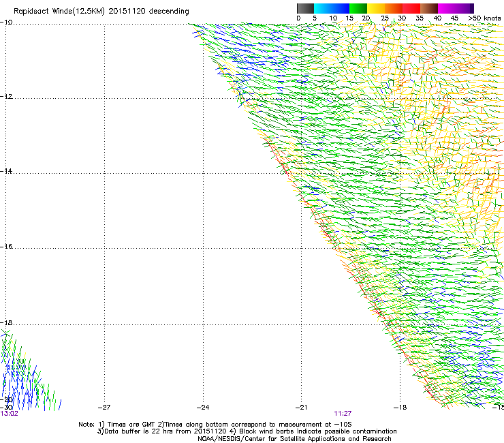
Task: Click the '-27' longitude axis label
Action: (104, 408)
